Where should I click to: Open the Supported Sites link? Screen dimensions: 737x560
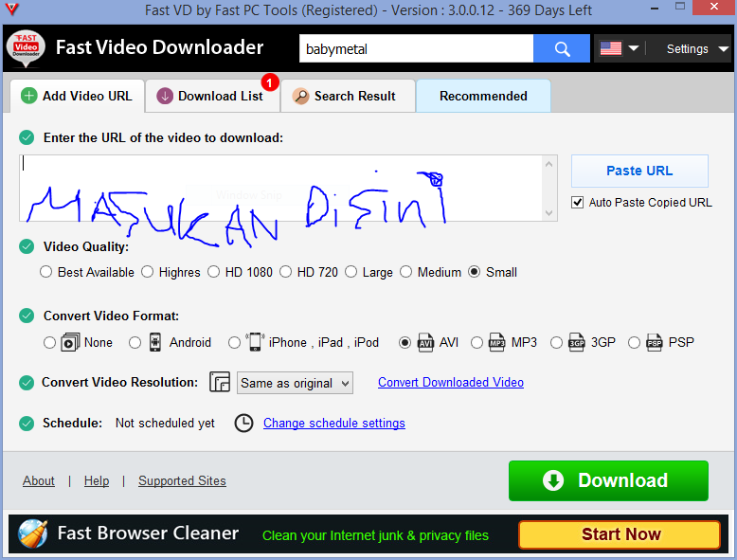[x=183, y=480]
